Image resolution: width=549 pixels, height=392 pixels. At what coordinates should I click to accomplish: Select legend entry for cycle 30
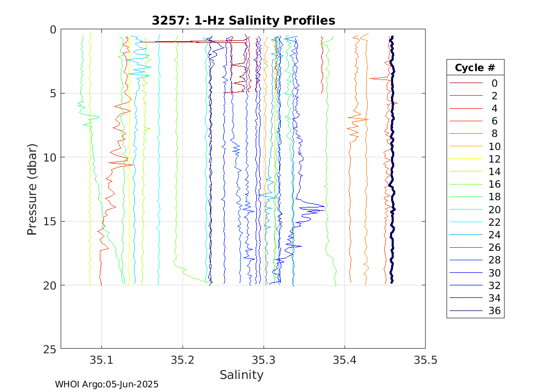475,273
